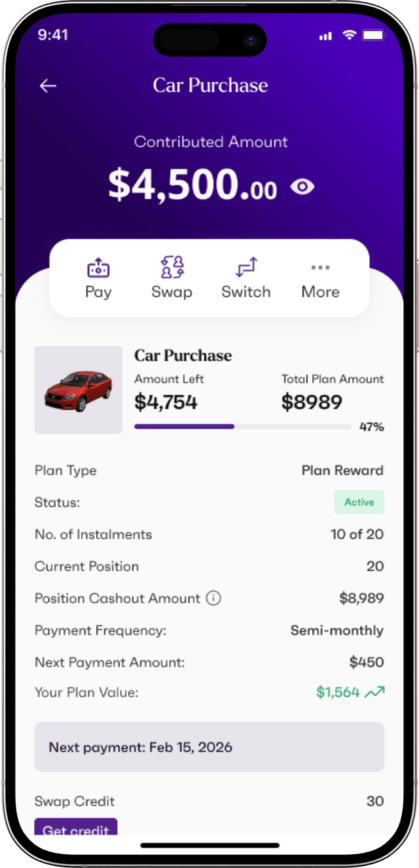The height and width of the screenshot is (868, 419).
Task: Select the Plan Type row
Action: (x=209, y=471)
